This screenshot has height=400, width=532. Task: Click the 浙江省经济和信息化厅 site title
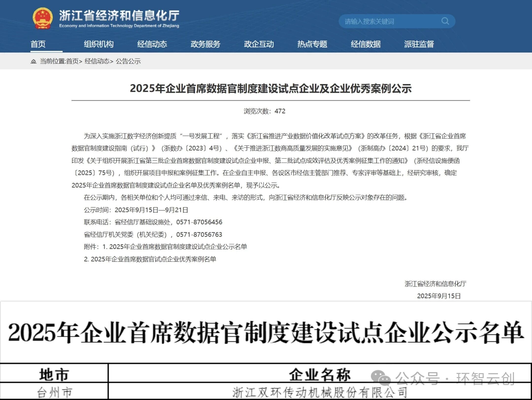[119, 16]
